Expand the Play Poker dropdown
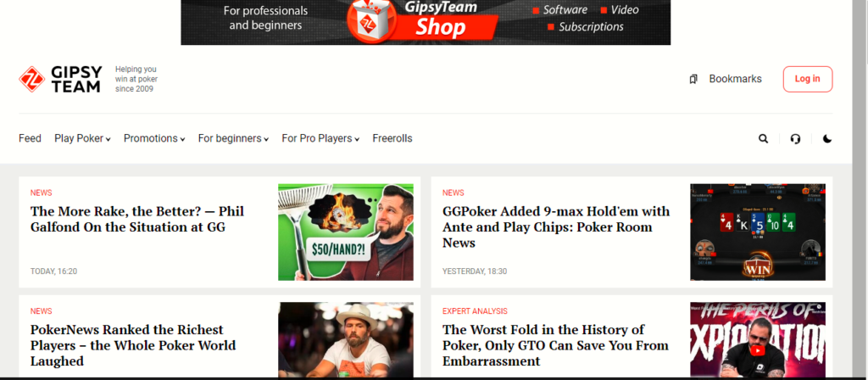Image resolution: width=868 pixels, height=380 pixels. [82, 138]
